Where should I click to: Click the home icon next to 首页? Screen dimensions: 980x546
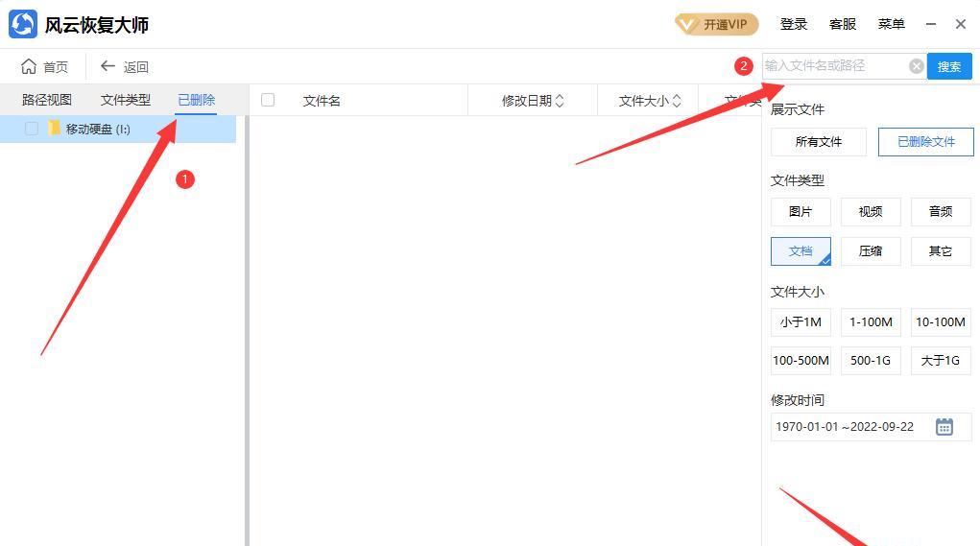pos(29,66)
